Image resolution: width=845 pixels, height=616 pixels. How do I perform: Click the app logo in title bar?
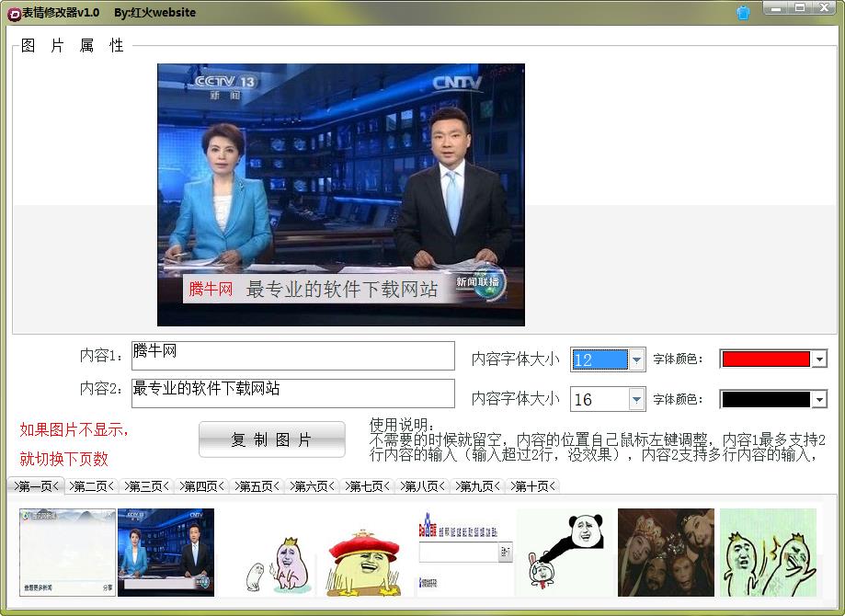(x=13, y=13)
